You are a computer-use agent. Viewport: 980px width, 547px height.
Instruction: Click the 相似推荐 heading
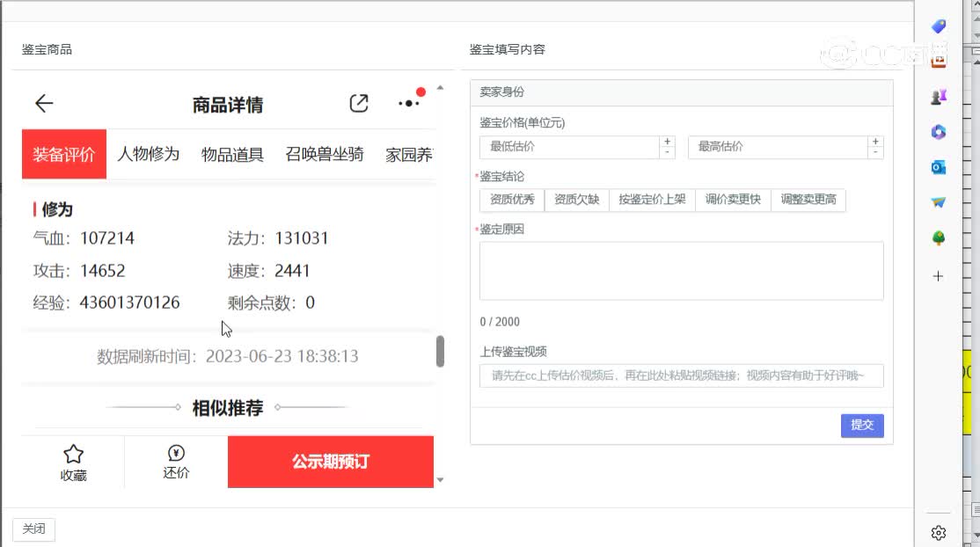point(228,408)
